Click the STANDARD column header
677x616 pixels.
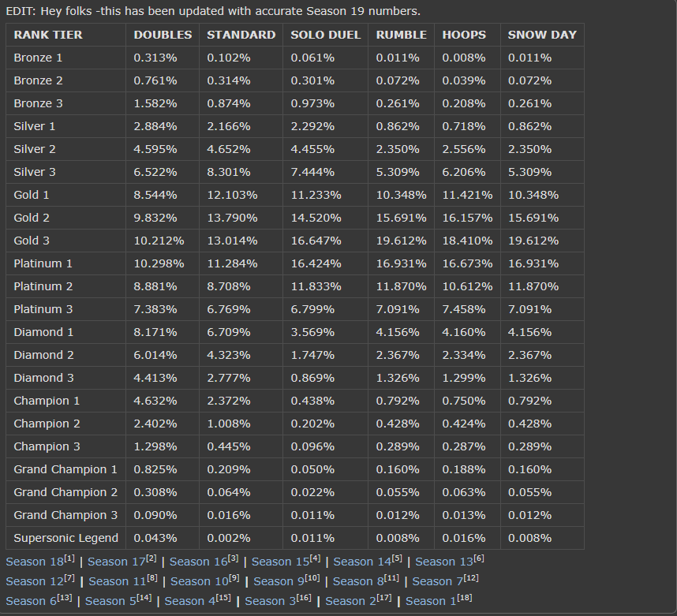[241, 35]
